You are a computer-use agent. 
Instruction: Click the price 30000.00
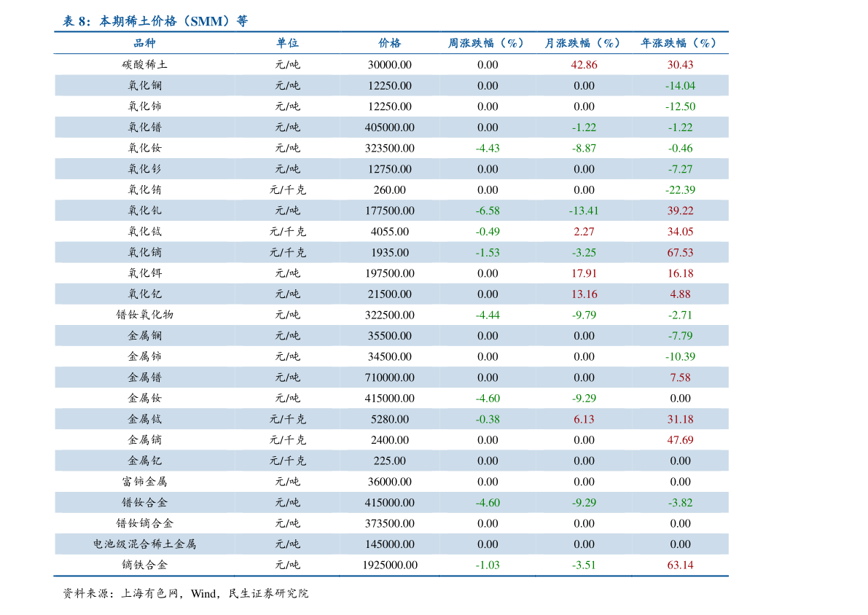coord(390,65)
